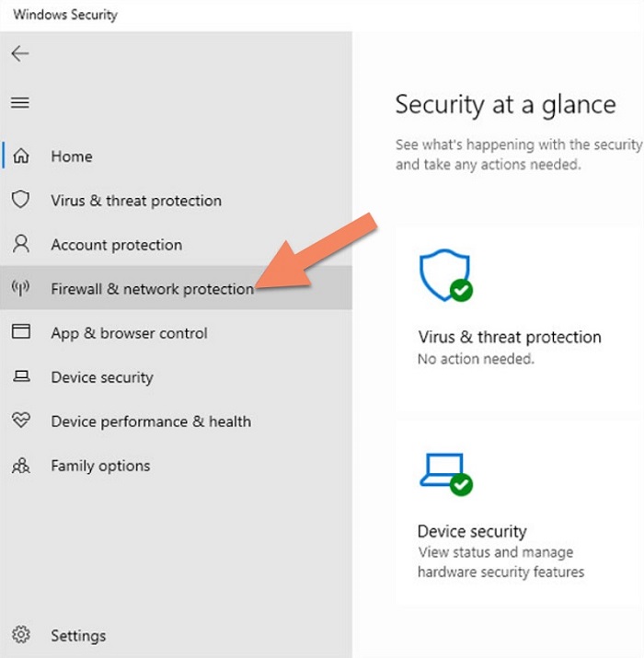Click the heart icon for Device health
Image resolution: width=644 pixels, height=658 pixels.
(20, 420)
